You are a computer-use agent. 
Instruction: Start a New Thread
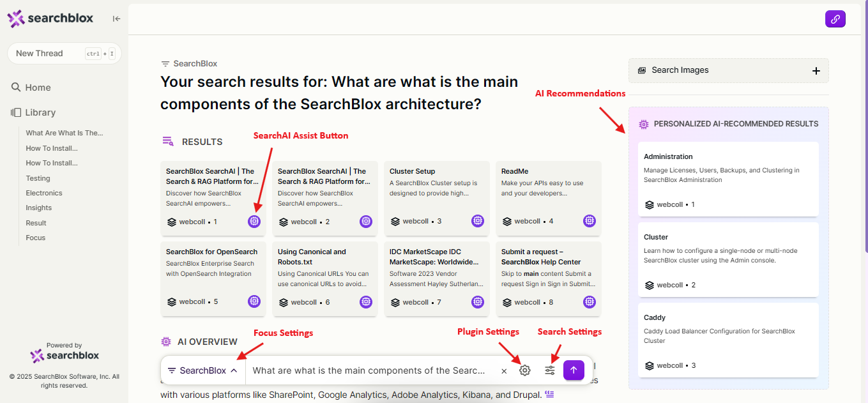point(64,54)
